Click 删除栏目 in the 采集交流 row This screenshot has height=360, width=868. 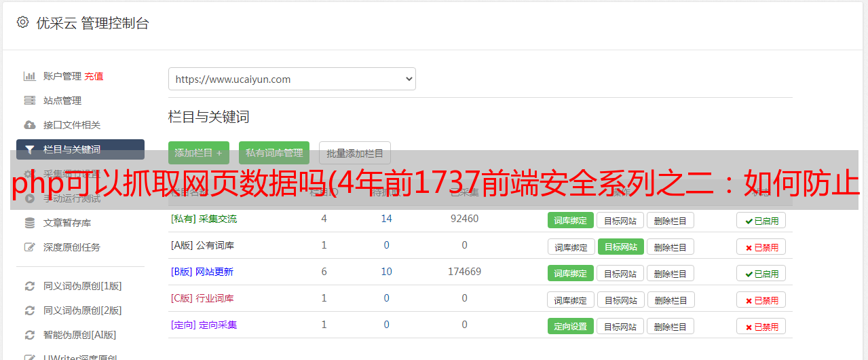pos(671,220)
